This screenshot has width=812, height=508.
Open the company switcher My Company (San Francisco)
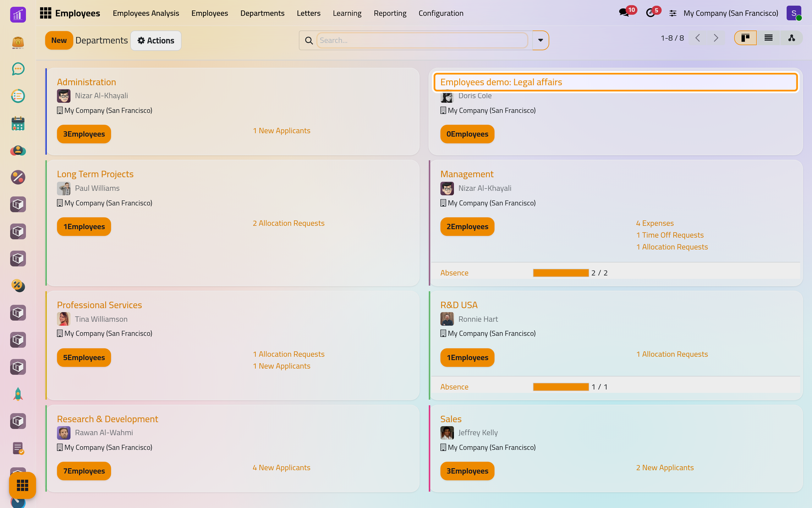point(731,13)
